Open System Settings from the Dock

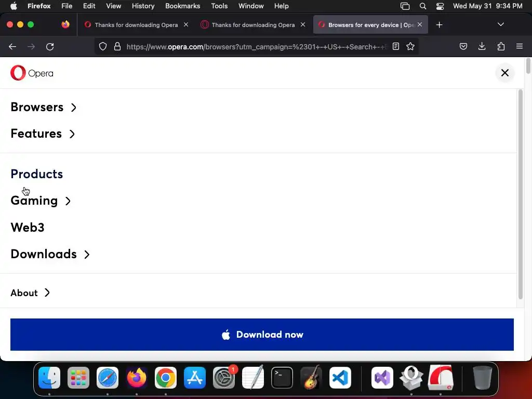point(224,378)
